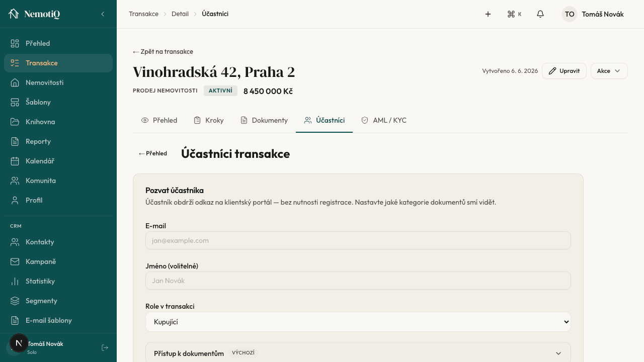Go to Transakce in the sidebar menu
Screen dimensions: 644x362
click(x=58, y=63)
